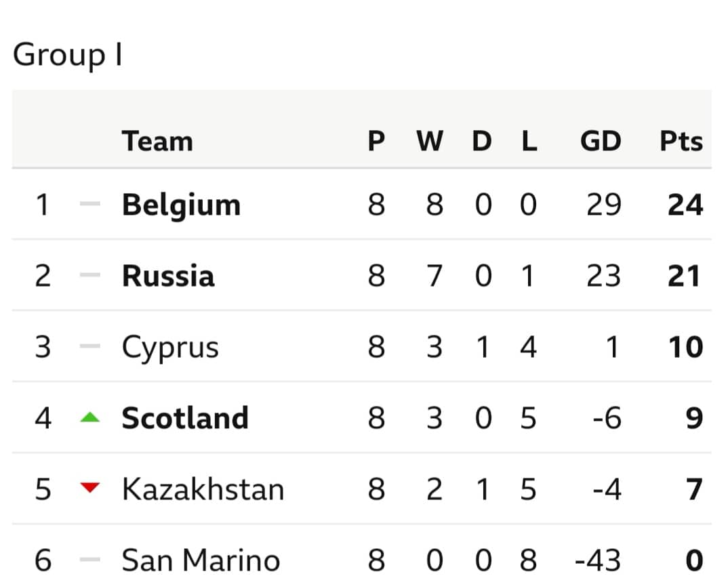The image size is (728, 578).
Task: Click the GD column header
Action: coord(601,141)
